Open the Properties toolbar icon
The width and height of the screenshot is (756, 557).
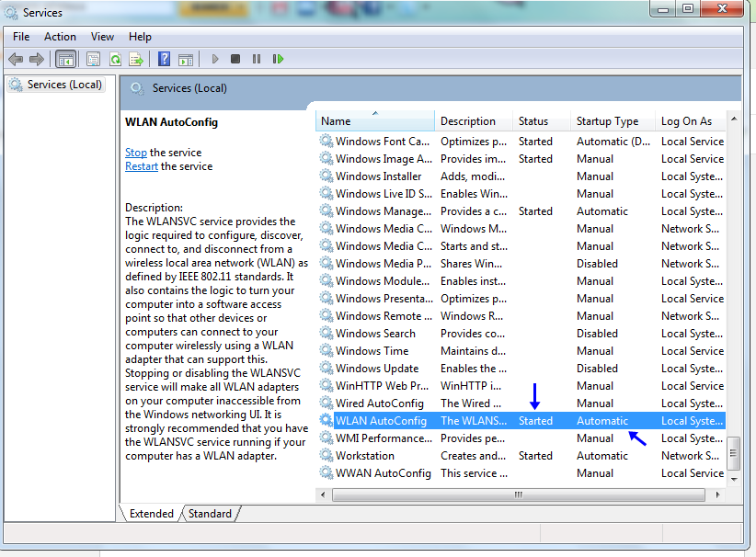click(x=93, y=59)
